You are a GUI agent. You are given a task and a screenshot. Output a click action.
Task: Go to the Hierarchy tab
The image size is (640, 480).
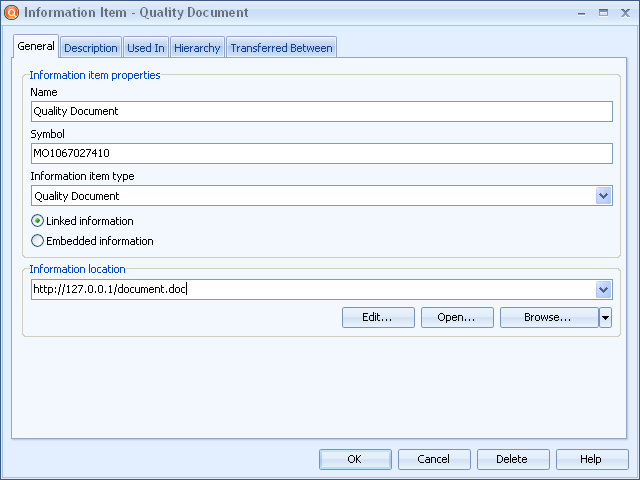(197, 48)
